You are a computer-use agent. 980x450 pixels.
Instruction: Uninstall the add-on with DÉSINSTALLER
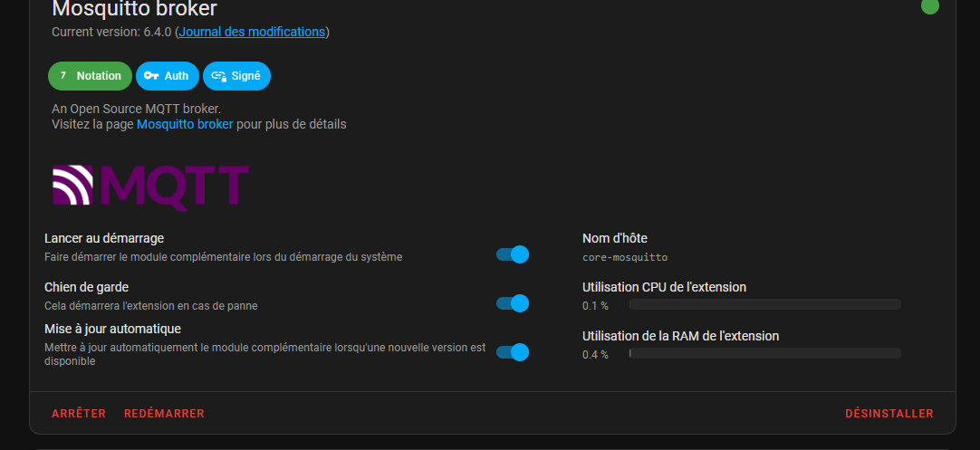(889, 414)
